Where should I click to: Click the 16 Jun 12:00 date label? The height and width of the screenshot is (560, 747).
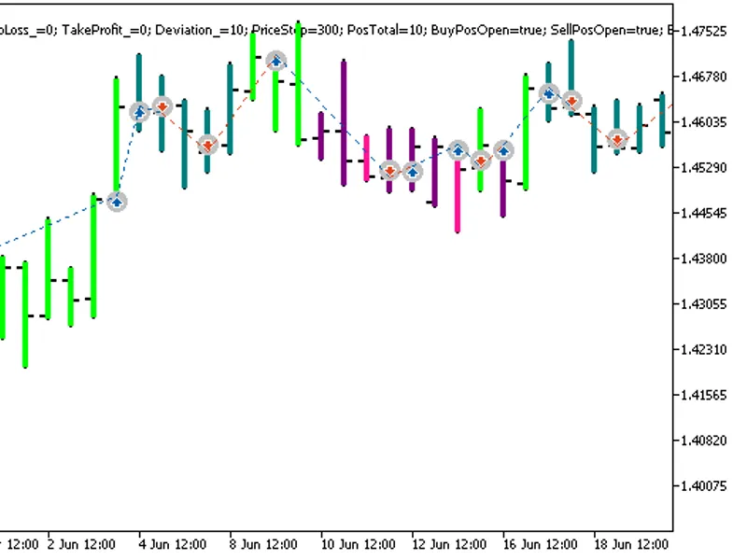coord(541,544)
